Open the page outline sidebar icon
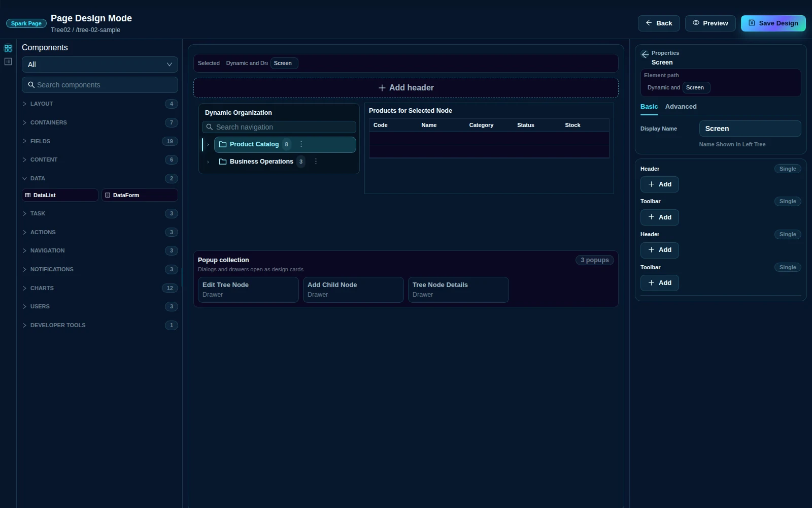This screenshot has height=508, width=812. point(8,61)
